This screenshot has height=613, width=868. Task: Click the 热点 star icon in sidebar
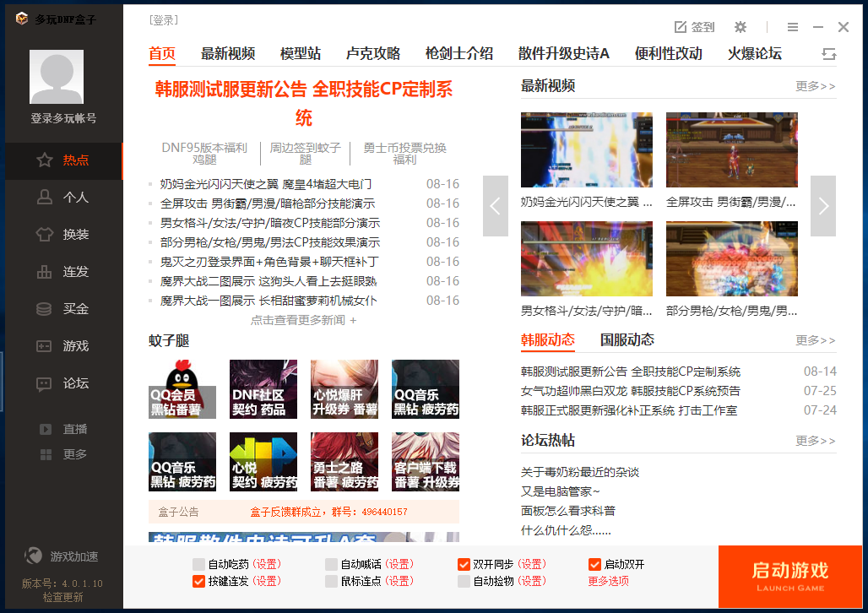click(x=44, y=160)
